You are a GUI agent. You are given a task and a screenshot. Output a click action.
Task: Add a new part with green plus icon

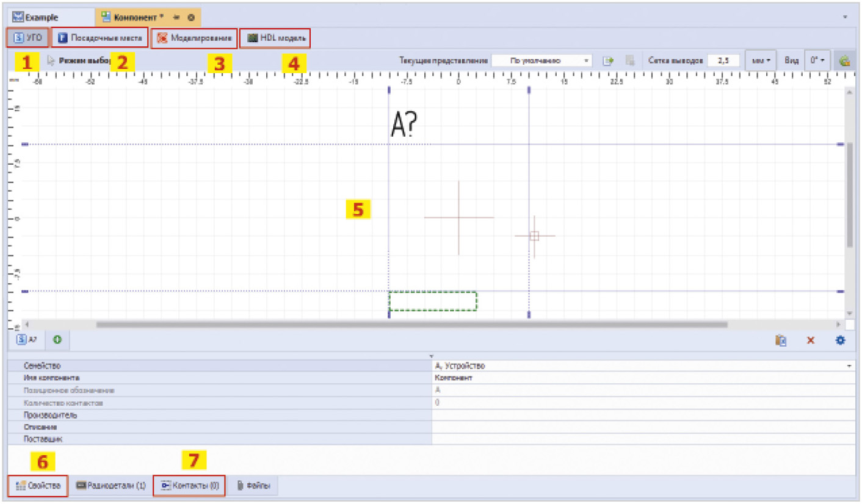click(x=57, y=340)
